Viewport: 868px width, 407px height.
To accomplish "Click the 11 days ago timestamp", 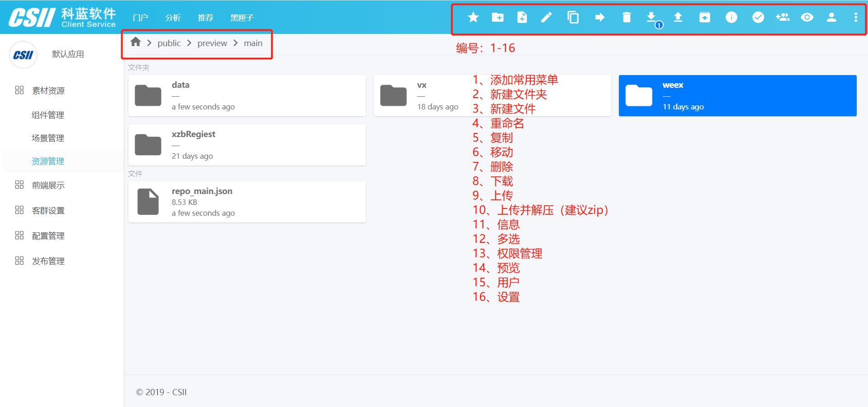I will tap(683, 107).
